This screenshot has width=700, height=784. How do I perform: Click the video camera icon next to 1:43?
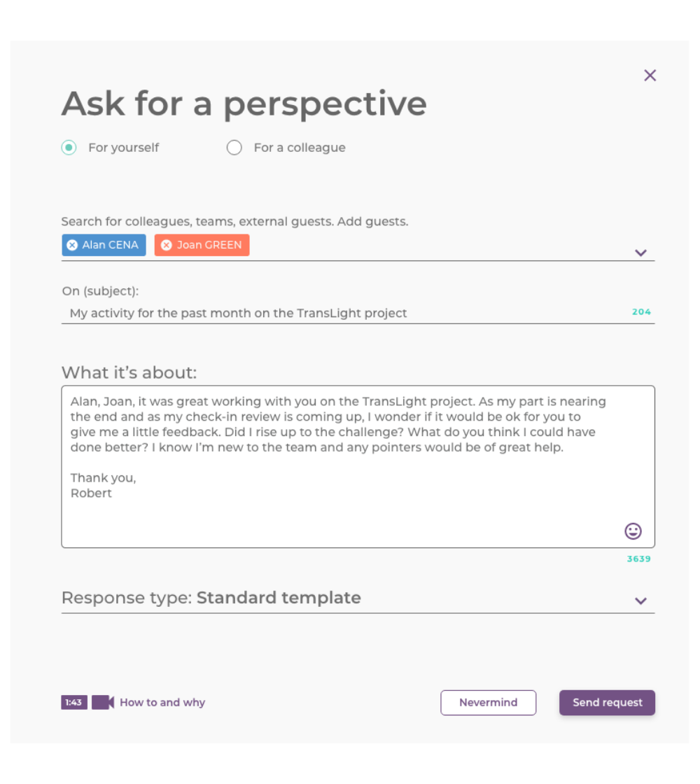(x=102, y=702)
